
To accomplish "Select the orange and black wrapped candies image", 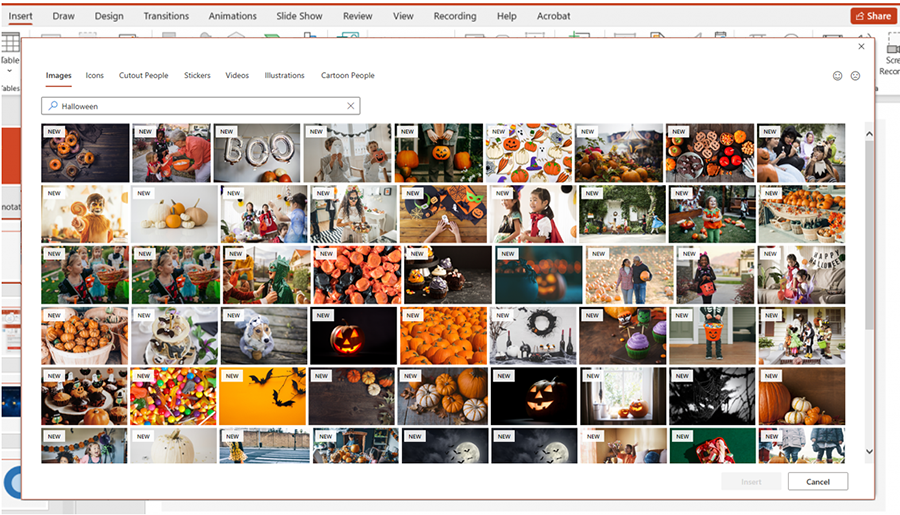I will pos(357,275).
